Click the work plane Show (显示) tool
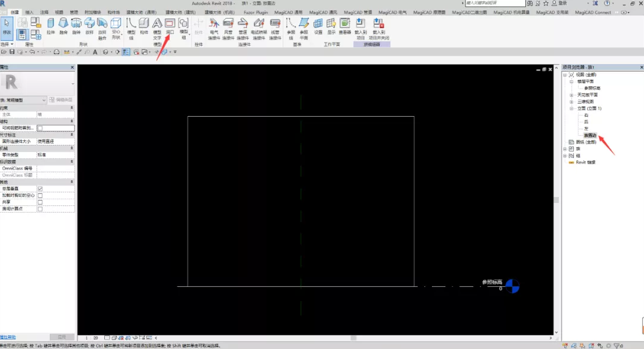Screen dimensions: 644x349 331,26
